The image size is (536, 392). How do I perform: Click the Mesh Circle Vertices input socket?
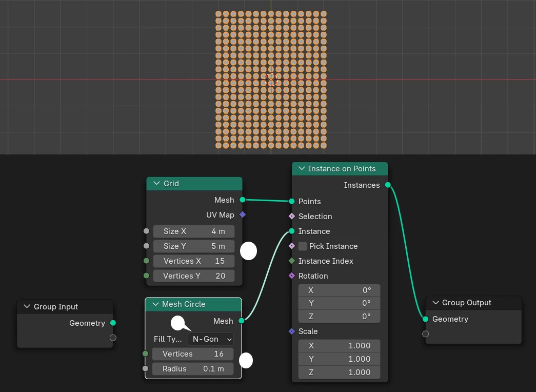tap(145, 354)
